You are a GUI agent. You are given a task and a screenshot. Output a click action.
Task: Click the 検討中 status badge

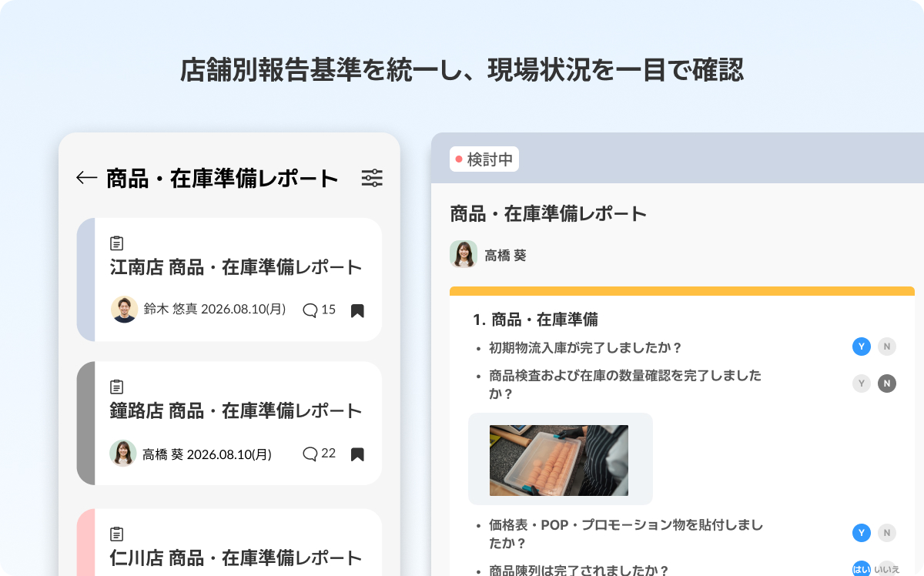[484, 159]
